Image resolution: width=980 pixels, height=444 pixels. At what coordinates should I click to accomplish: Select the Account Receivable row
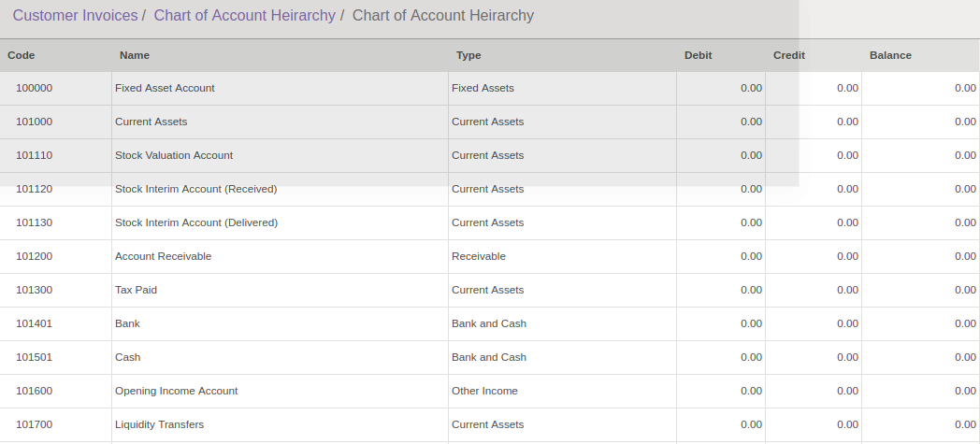click(x=163, y=256)
